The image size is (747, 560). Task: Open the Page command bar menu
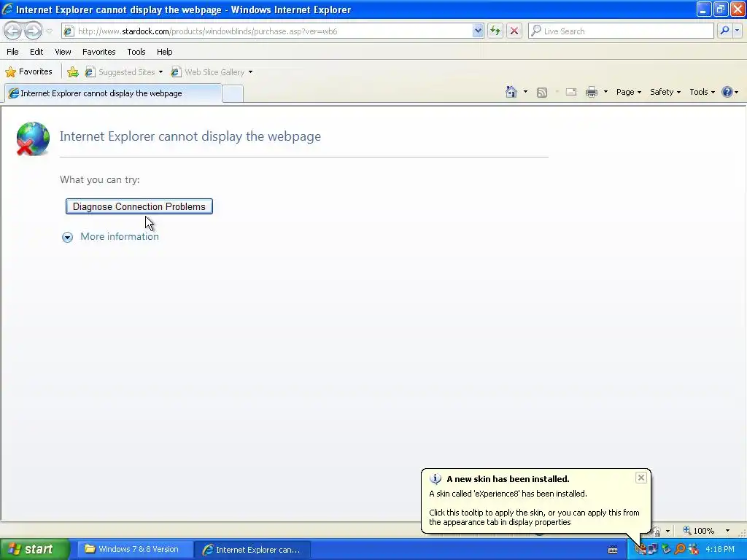coord(628,92)
